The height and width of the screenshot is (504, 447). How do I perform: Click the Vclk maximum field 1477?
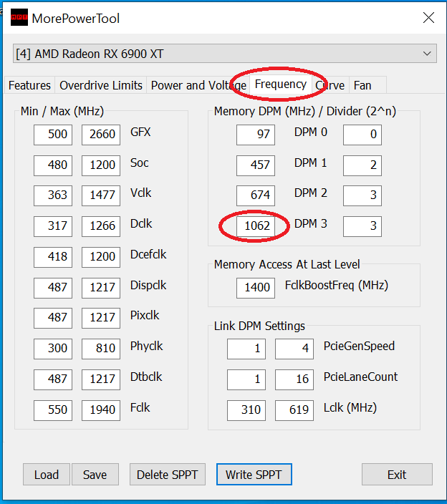tap(101, 195)
